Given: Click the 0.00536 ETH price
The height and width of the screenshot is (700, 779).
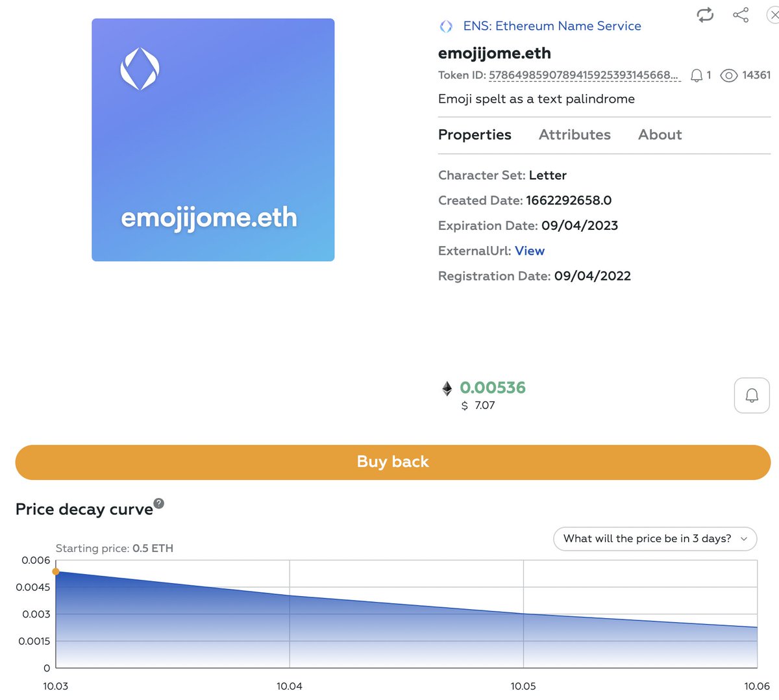Looking at the screenshot, I should point(493,388).
